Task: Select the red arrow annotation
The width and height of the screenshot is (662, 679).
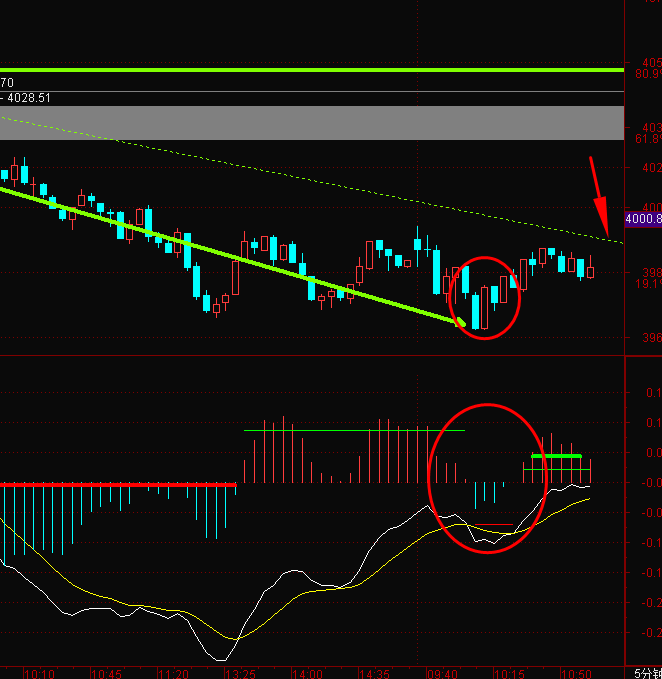Action: tap(600, 197)
